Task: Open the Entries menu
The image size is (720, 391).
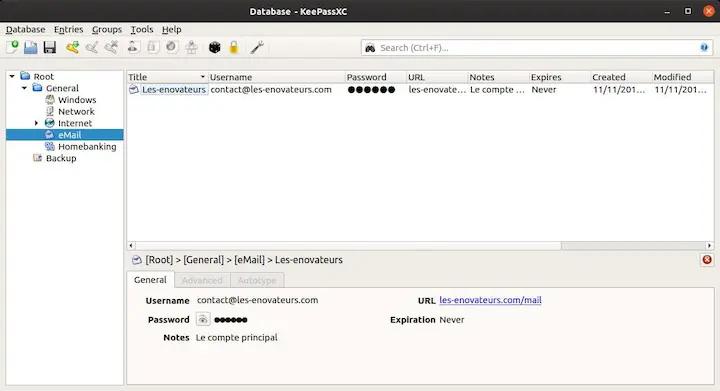Action: (x=68, y=29)
